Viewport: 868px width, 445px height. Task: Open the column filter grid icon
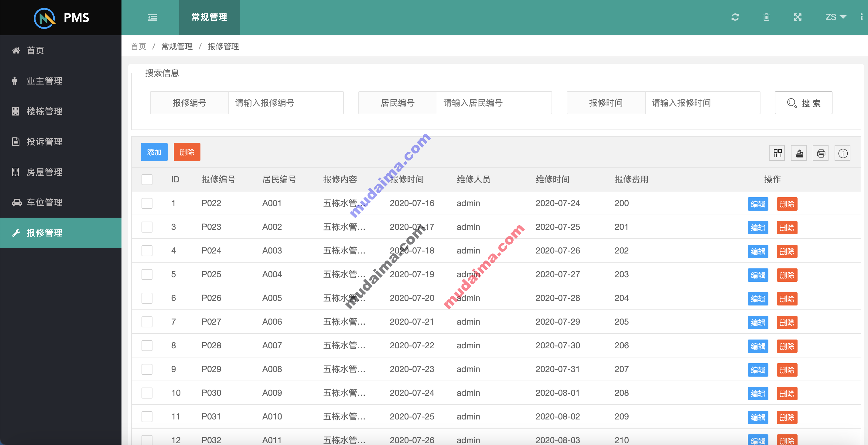[777, 154]
